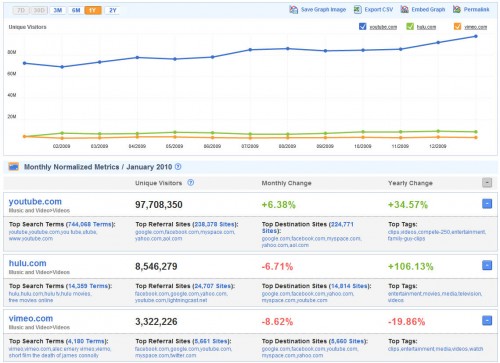Image resolution: width=500 pixels, height=363 pixels.
Task: Toggle the vimeo.com legend checkbox
Action: pyautogui.click(x=458, y=26)
